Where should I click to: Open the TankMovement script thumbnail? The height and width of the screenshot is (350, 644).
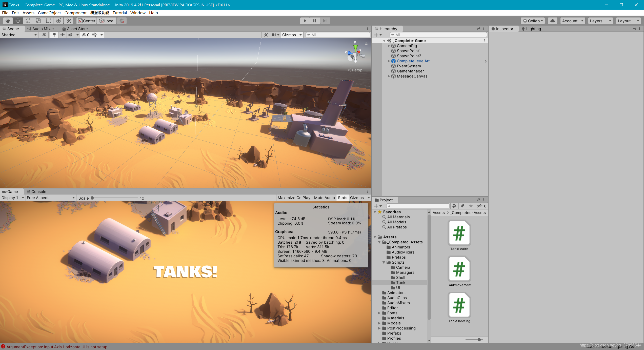tap(459, 269)
